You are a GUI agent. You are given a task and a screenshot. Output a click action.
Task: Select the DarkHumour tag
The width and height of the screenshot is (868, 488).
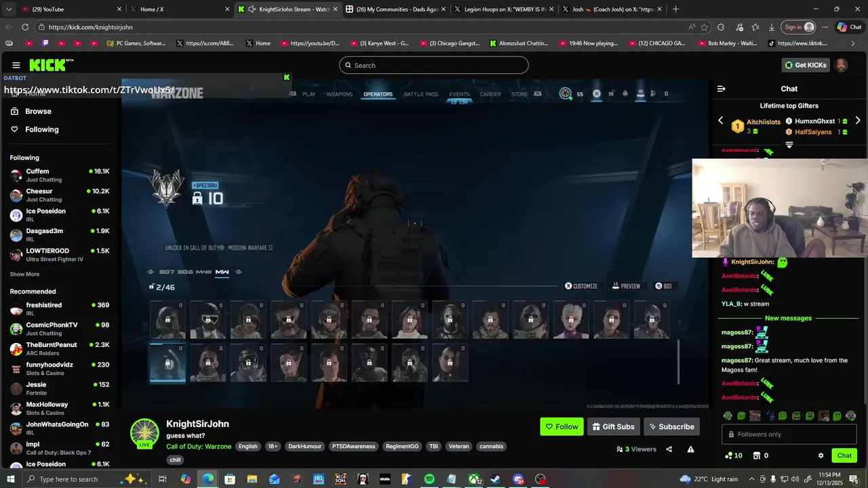[x=304, y=447]
